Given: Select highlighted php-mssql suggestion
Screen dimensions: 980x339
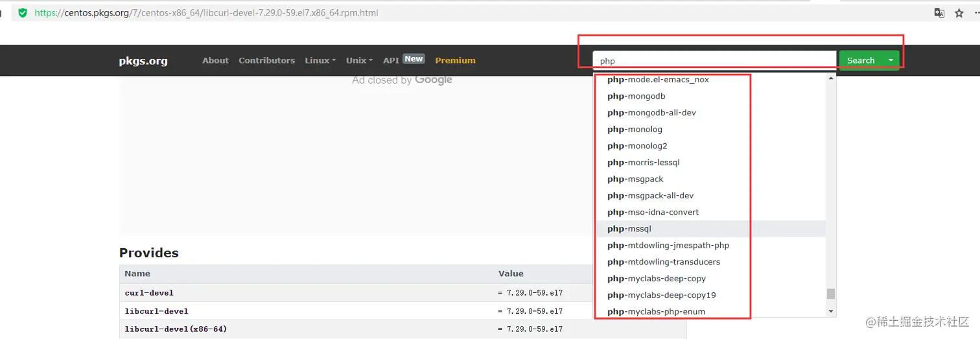Looking at the screenshot, I should [710, 229].
